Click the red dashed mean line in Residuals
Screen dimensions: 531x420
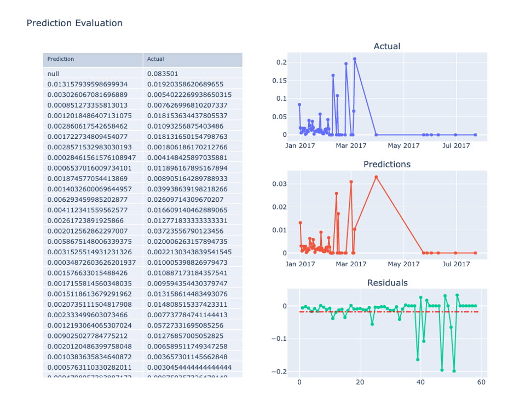coord(383,312)
